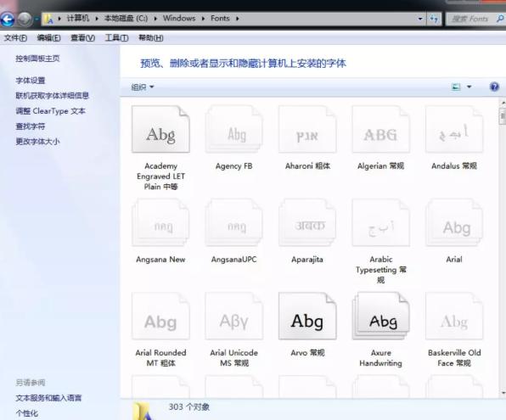Viewport: 506px width, 420px height.
Task: Click the scrollbar down arrow
Action: [x=503, y=393]
